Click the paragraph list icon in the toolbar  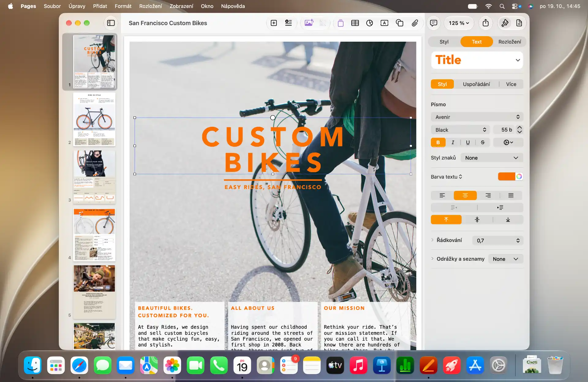pyautogui.click(x=288, y=23)
